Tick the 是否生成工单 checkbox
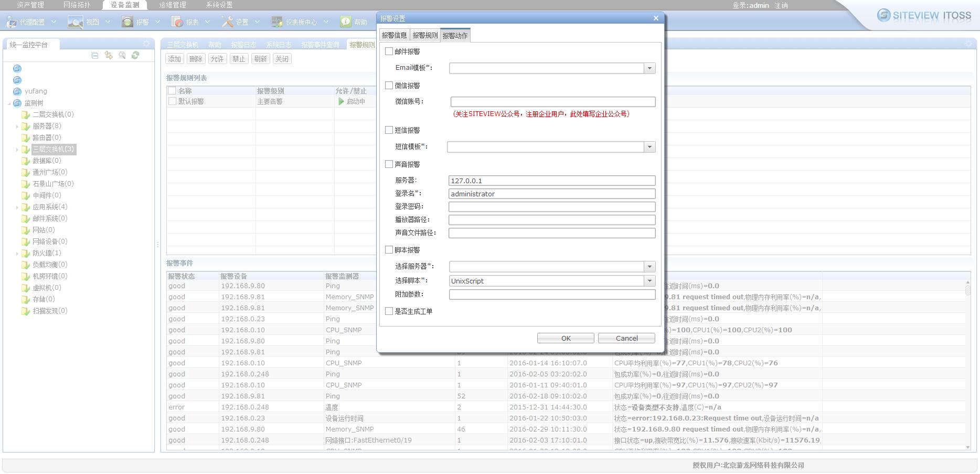 tap(389, 311)
